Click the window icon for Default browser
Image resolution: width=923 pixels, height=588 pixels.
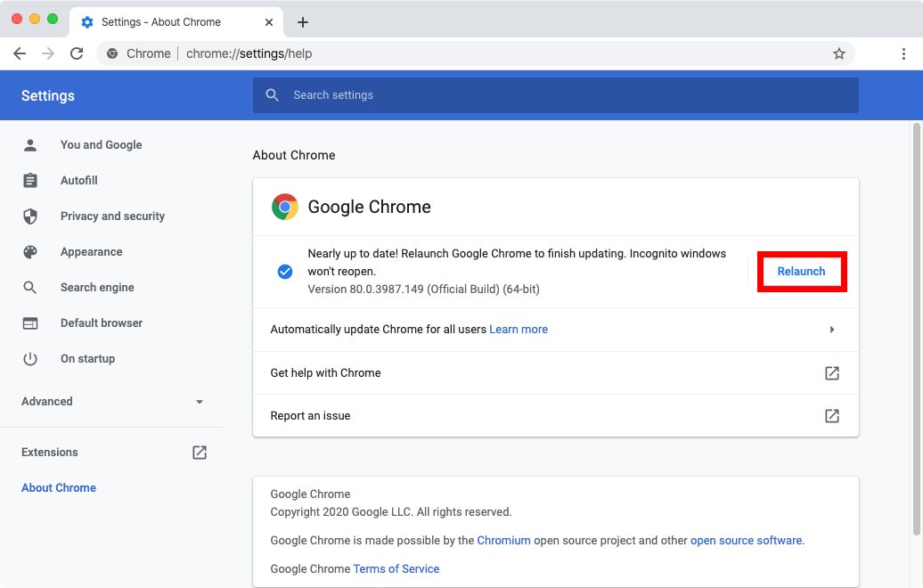[x=30, y=323]
